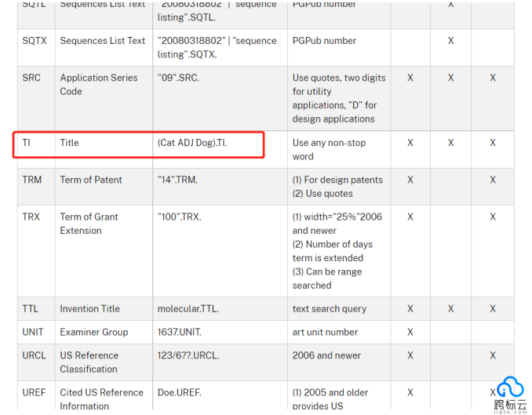This screenshot has height=415, width=532.
Task: Click 'PGPub number' in SQTX row
Action: pyautogui.click(x=324, y=41)
